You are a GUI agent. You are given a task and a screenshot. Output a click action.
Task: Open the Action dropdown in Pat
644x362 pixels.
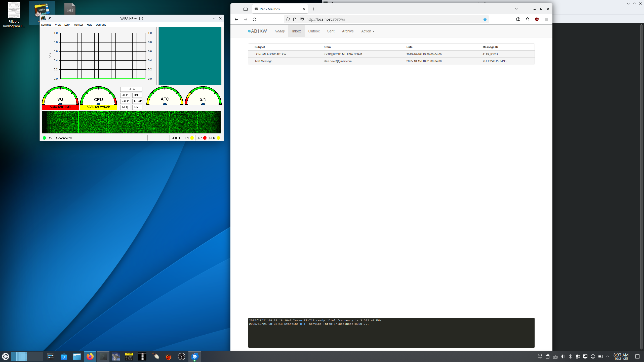[368, 31]
